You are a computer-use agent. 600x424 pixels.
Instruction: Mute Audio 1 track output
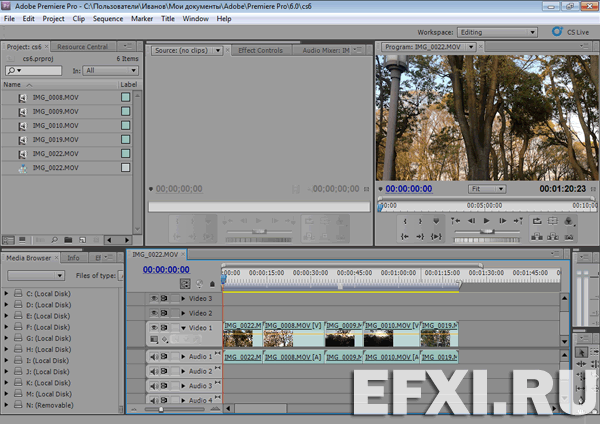(154, 357)
